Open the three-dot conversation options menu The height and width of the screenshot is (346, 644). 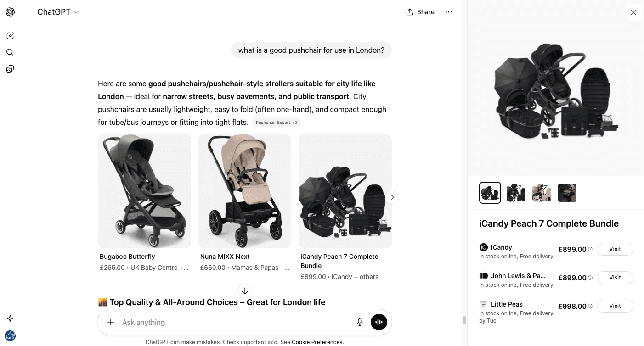coord(449,12)
